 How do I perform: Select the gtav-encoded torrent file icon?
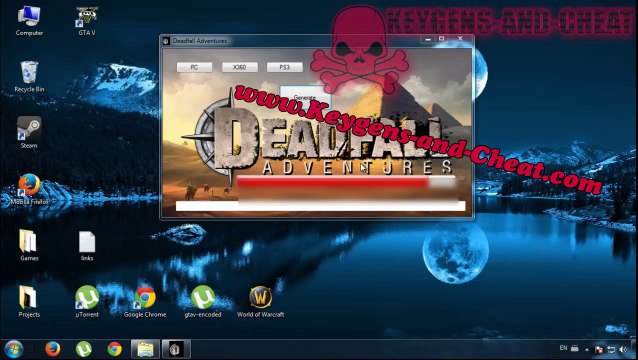[x=203, y=301]
